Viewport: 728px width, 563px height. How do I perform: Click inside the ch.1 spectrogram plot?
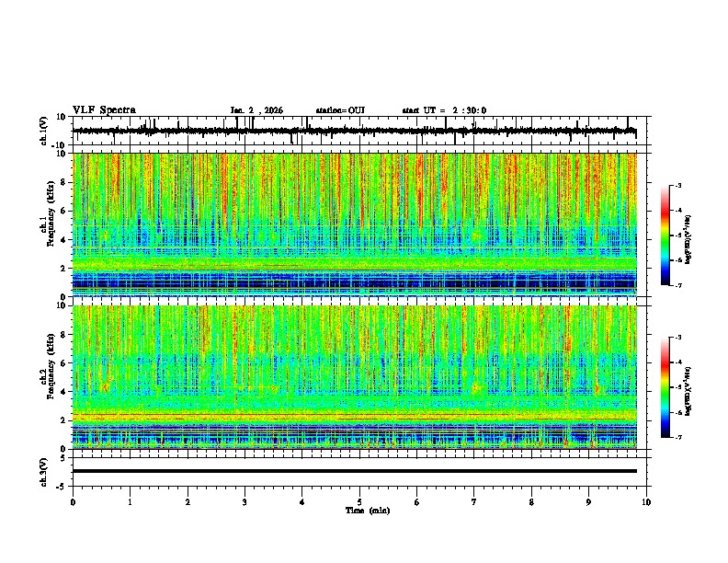(354, 224)
